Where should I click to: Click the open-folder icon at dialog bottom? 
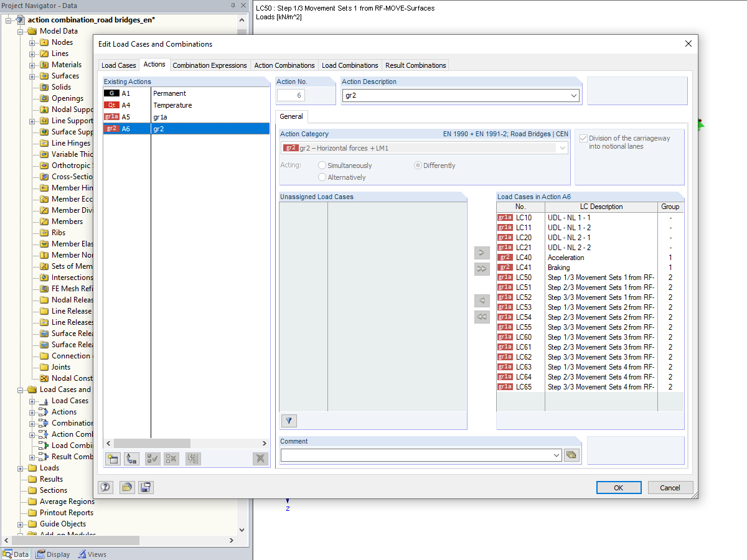click(126, 487)
